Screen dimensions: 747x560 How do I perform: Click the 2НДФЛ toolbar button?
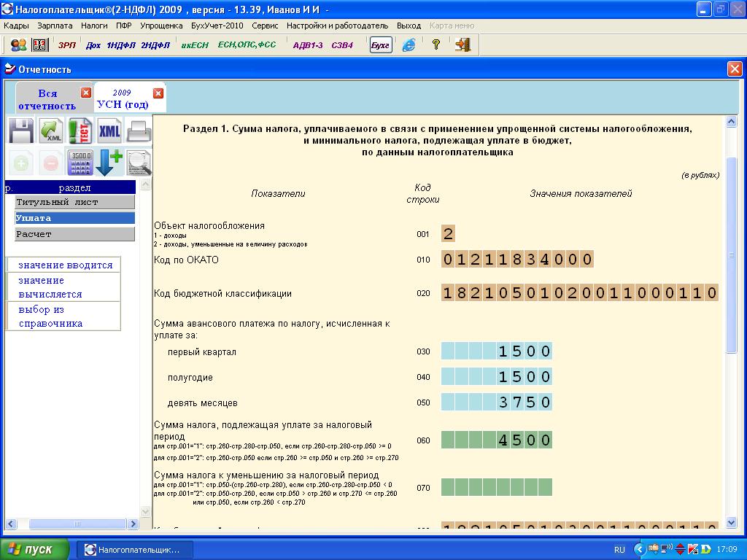coord(155,45)
